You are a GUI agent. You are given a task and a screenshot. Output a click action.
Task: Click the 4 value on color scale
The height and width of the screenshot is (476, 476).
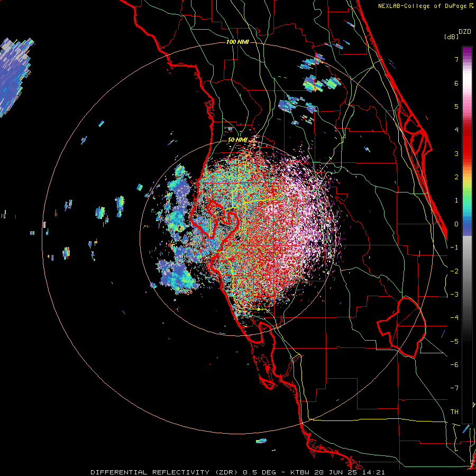pos(456,130)
